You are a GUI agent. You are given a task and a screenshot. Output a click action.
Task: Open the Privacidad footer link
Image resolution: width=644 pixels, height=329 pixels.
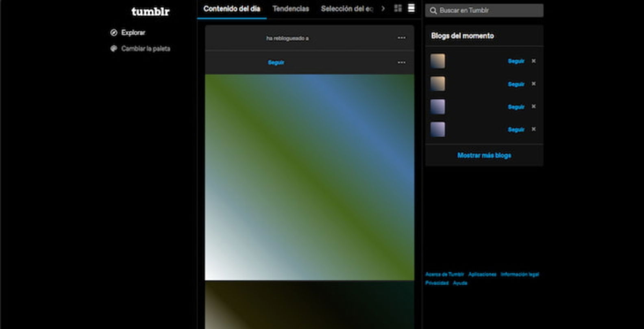pyautogui.click(x=437, y=283)
